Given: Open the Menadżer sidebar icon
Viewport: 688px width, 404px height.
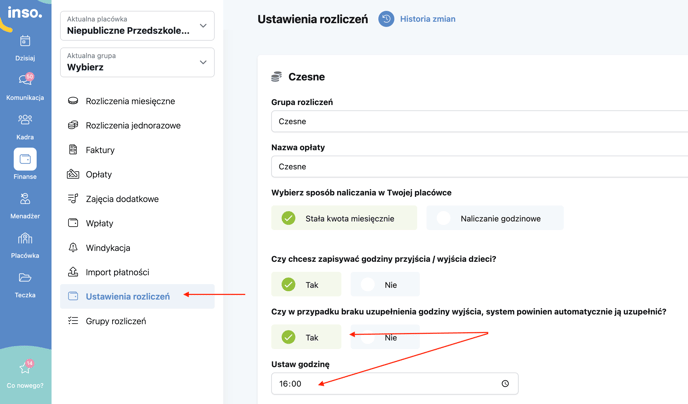Looking at the screenshot, I should pos(25,199).
